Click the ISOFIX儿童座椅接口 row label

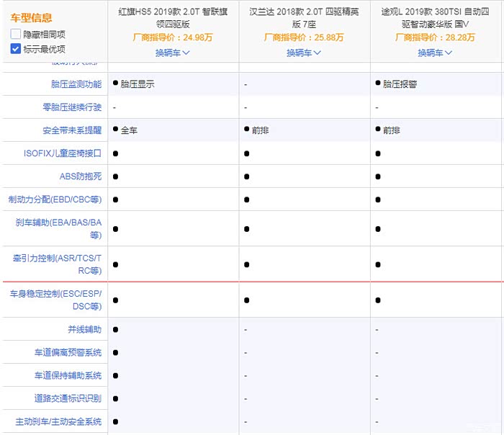click(63, 153)
